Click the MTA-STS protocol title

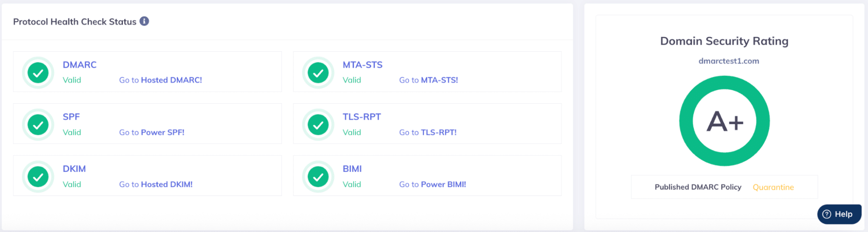[x=363, y=65]
